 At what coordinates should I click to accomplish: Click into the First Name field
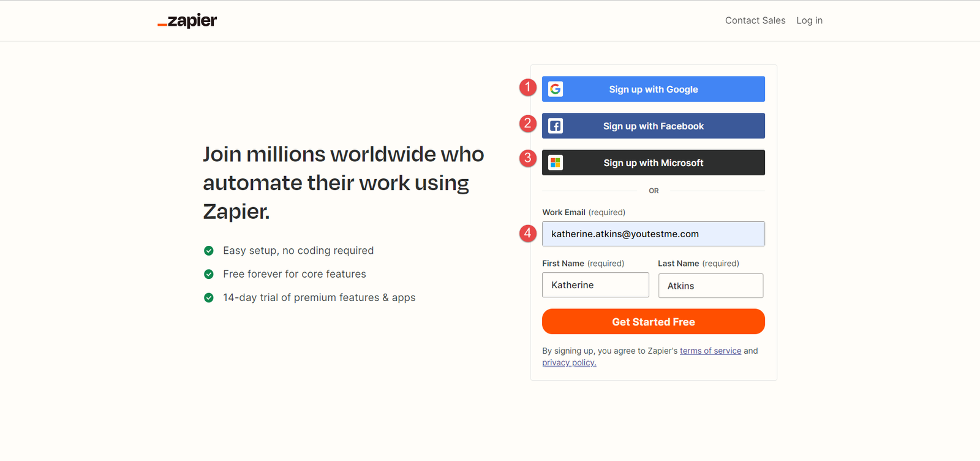[595, 285]
